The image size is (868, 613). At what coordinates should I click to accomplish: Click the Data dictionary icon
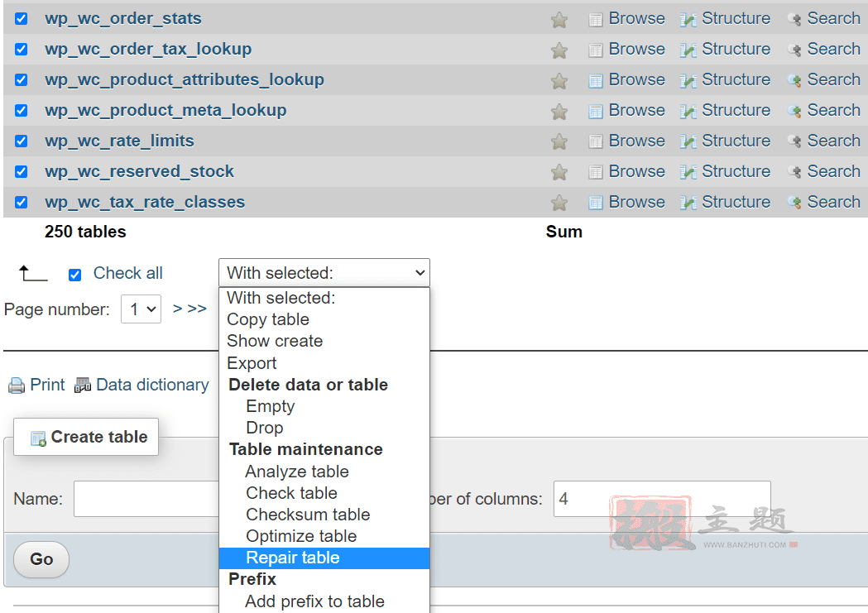[x=83, y=385]
